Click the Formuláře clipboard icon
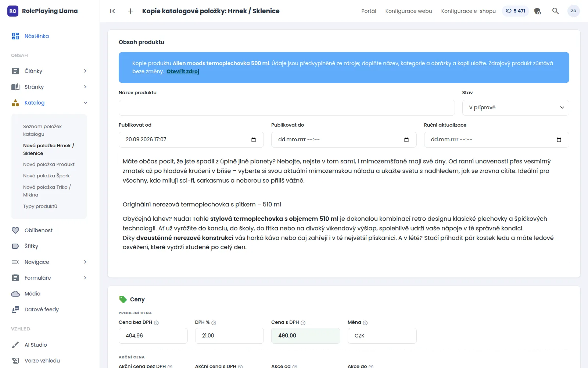The height and width of the screenshot is (368, 588). tap(15, 278)
